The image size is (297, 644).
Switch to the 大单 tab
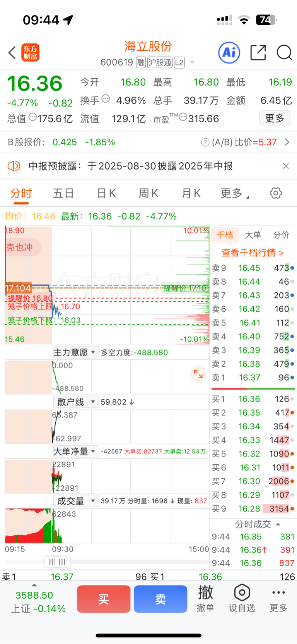point(253,235)
